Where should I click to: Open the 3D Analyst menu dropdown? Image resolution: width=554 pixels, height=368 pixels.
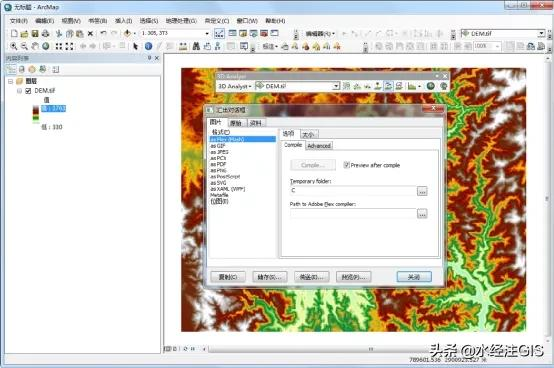(x=235, y=86)
